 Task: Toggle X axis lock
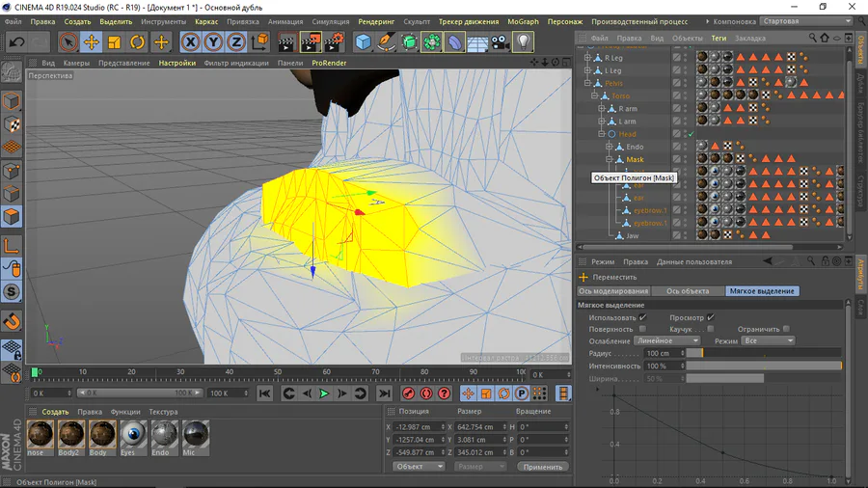tap(190, 42)
